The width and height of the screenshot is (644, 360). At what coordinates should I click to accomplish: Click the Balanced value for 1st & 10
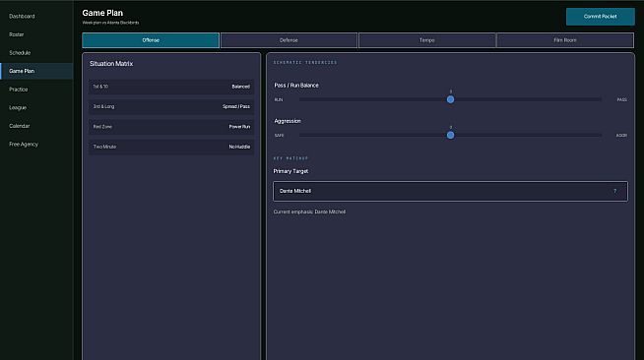click(x=240, y=87)
